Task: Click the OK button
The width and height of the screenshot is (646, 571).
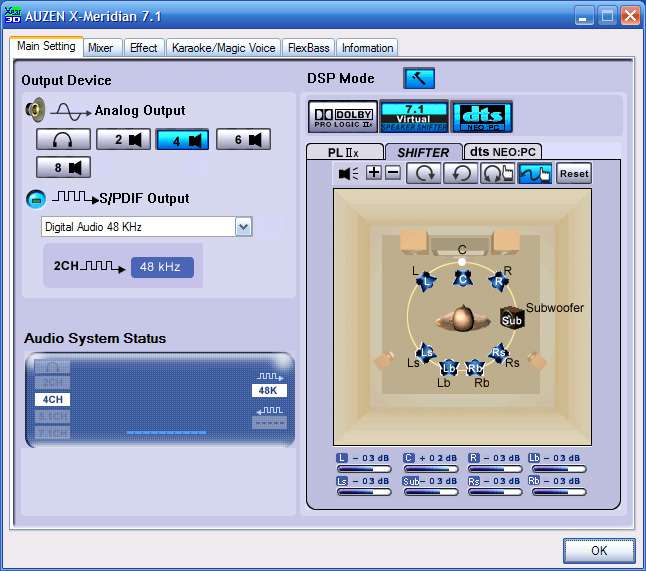Action: coord(599,550)
